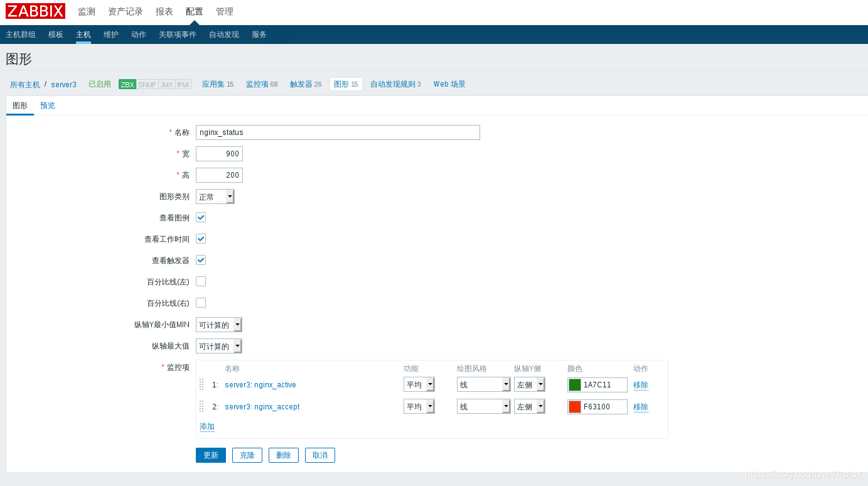Click the IPMI availability badge

coord(183,84)
